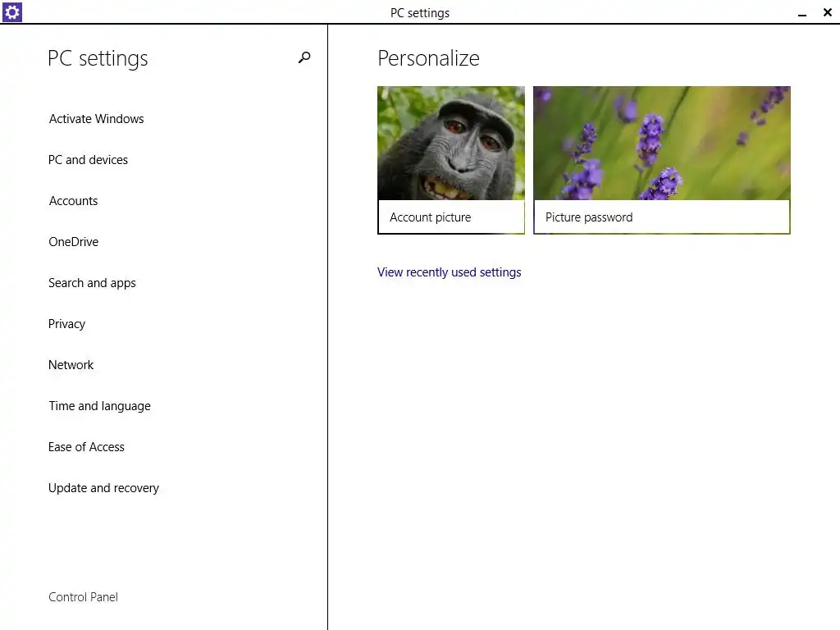Open Search and apps settings
The width and height of the screenshot is (840, 630).
coord(92,283)
